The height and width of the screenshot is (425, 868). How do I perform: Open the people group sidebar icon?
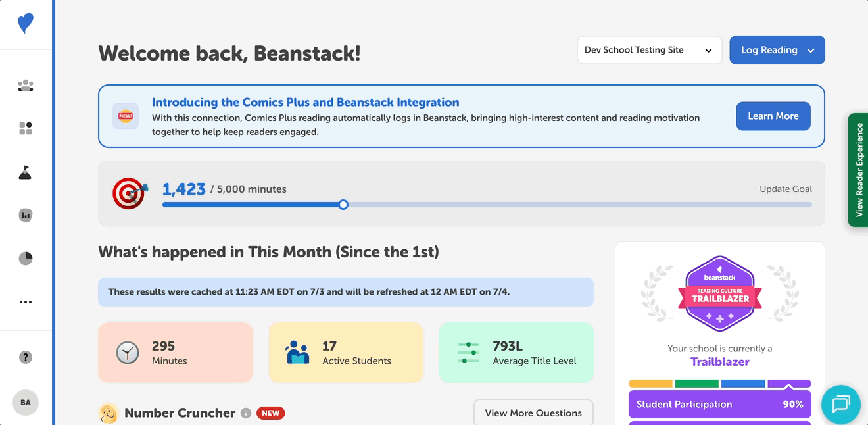tap(26, 86)
